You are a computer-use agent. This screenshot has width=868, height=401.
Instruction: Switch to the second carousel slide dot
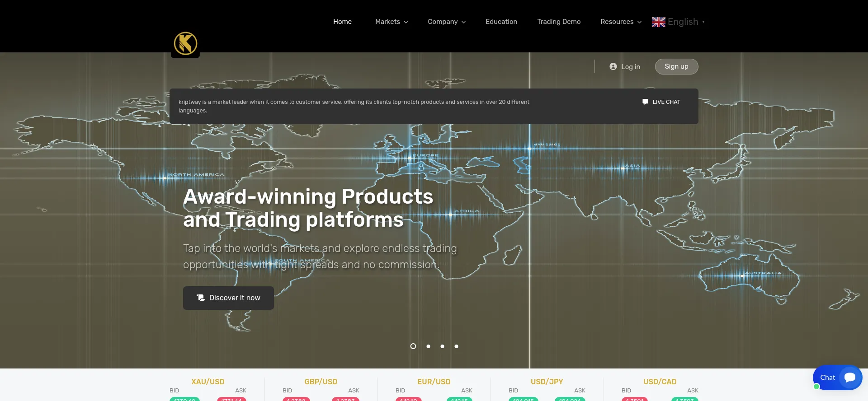click(428, 346)
